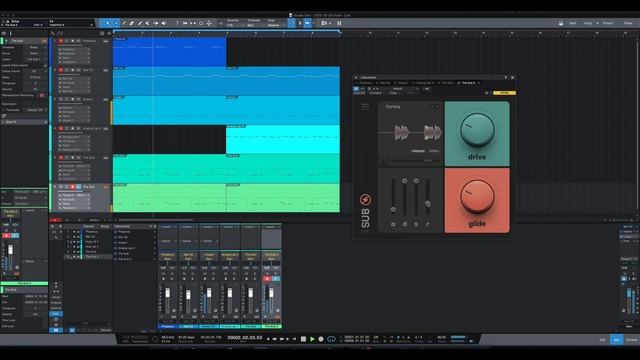Unmute the Analog Lab track

(x=60, y=128)
